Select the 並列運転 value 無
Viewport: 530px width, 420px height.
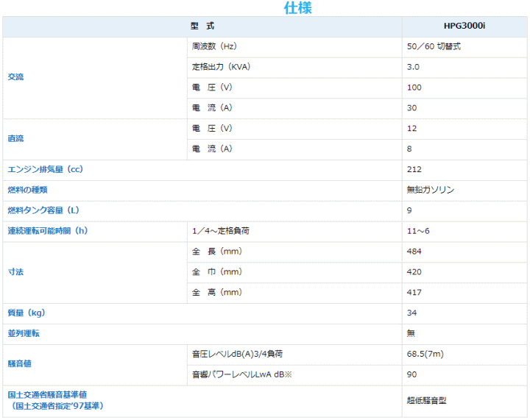tap(411, 333)
